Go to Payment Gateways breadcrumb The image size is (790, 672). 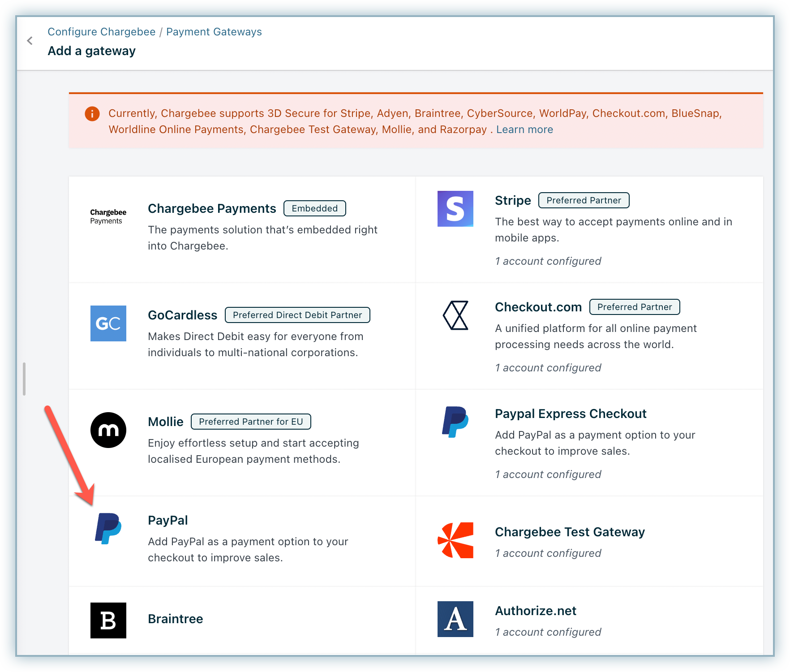point(214,32)
